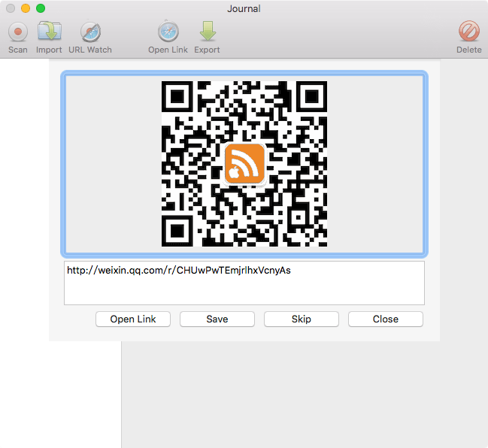Click the green zoom window button
The height and width of the screenshot is (448, 488).
tap(41, 8)
